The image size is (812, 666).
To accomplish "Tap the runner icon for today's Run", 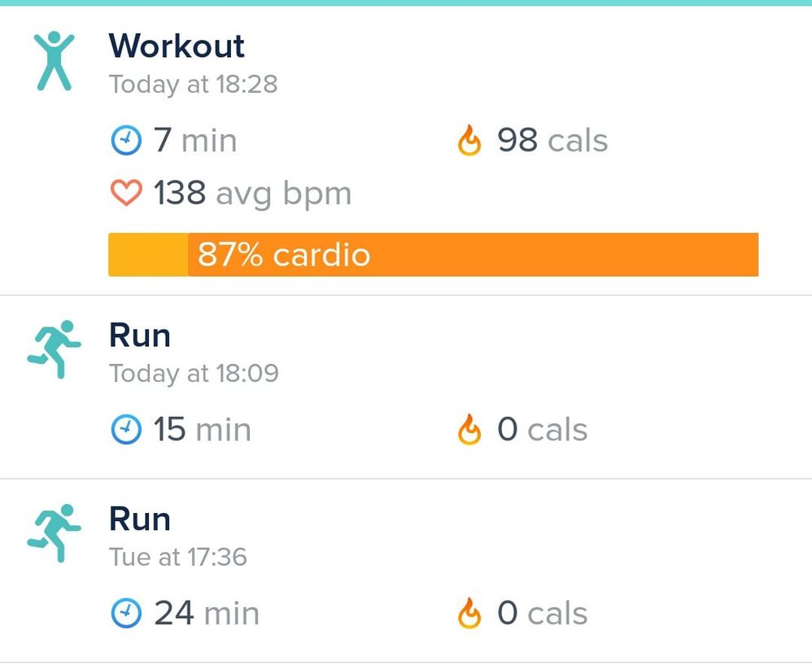I will click(54, 348).
